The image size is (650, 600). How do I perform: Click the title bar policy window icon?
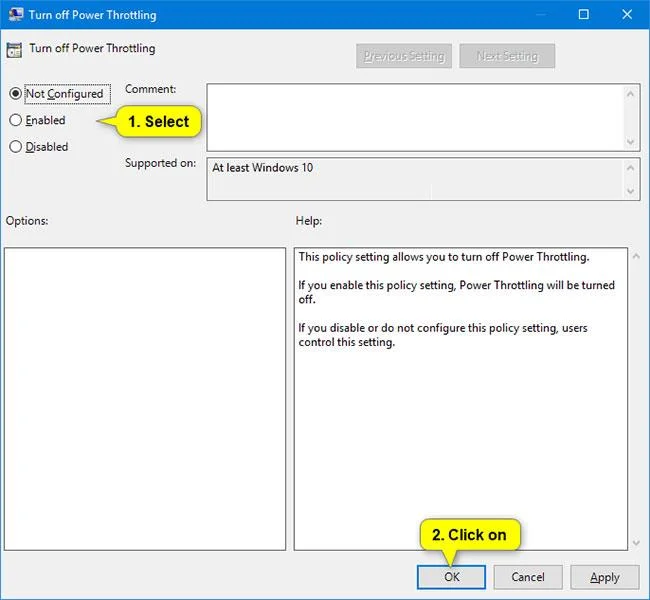click(x=15, y=15)
